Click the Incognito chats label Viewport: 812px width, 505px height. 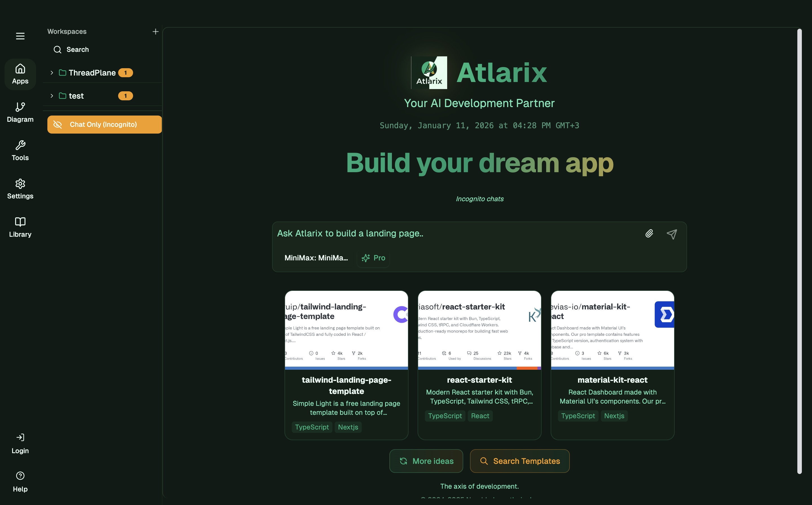tap(480, 199)
